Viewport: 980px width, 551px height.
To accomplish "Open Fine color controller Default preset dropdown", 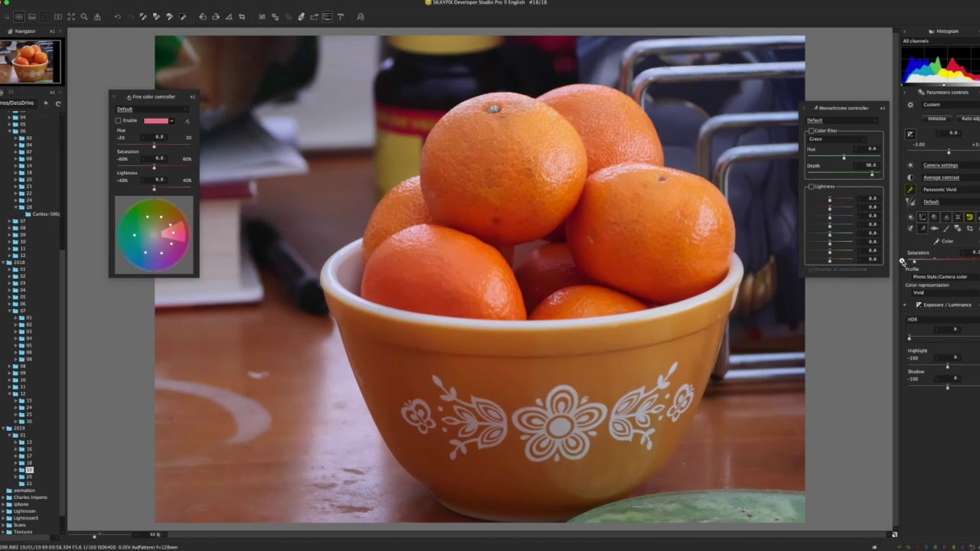I will 152,109.
